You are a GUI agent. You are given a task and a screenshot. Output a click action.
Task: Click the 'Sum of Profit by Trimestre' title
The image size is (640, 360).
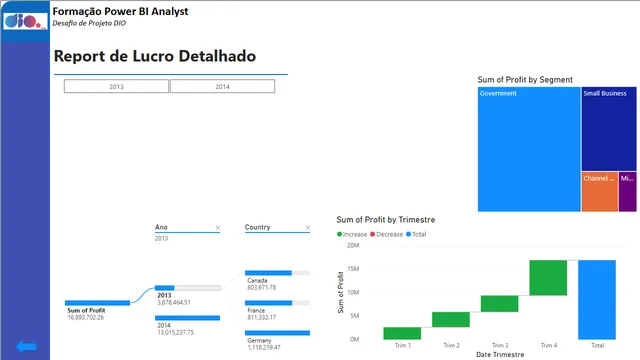click(386, 220)
